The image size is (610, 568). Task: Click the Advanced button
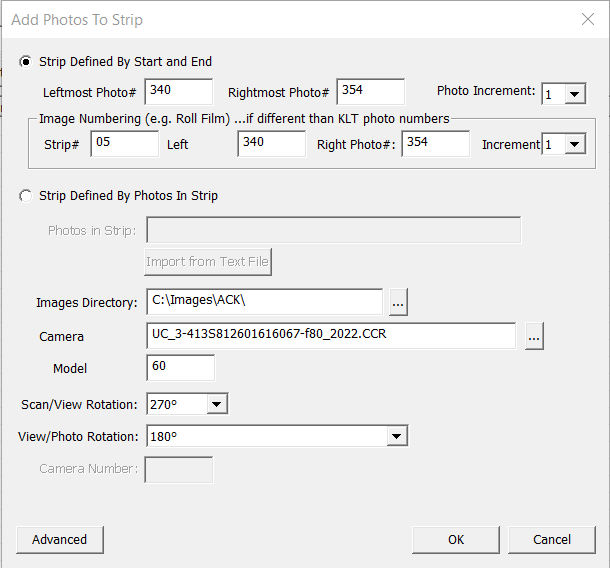click(x=60, y=540)
